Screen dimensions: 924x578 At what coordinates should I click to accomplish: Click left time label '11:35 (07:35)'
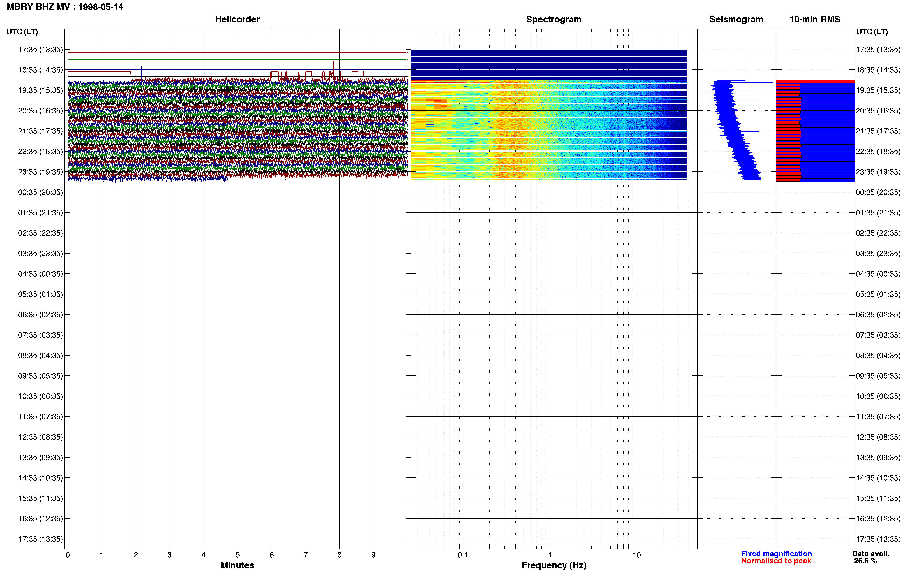(x=41, y=417)
